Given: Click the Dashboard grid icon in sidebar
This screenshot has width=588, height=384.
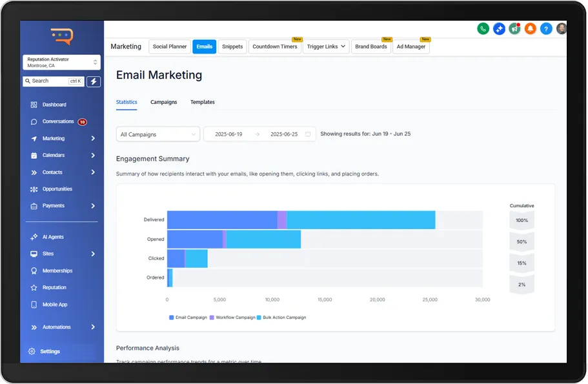Looking at the screenshot, I should pos(34,105).
